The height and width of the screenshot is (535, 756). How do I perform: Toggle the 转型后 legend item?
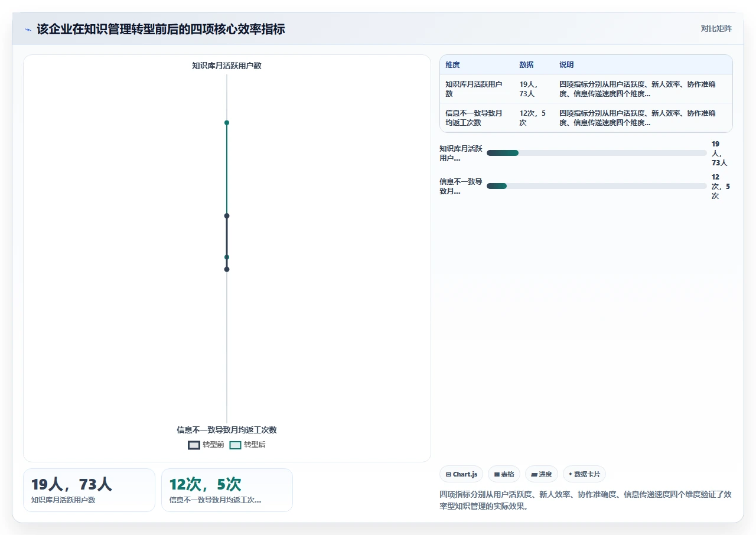coord(247,445)
